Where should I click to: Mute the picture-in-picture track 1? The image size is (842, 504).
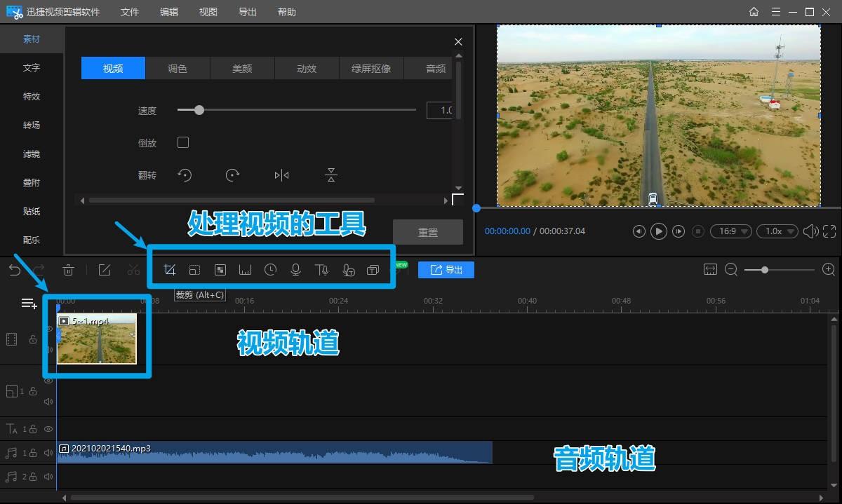point(48,402)
